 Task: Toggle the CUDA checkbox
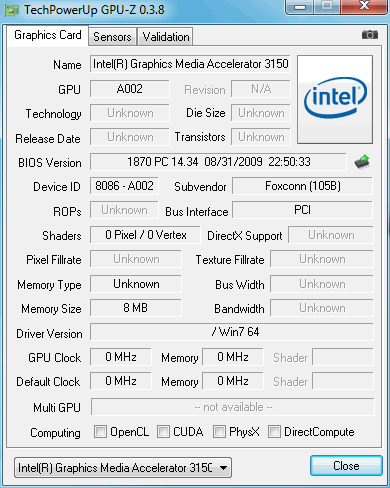[x=163, y=431]
